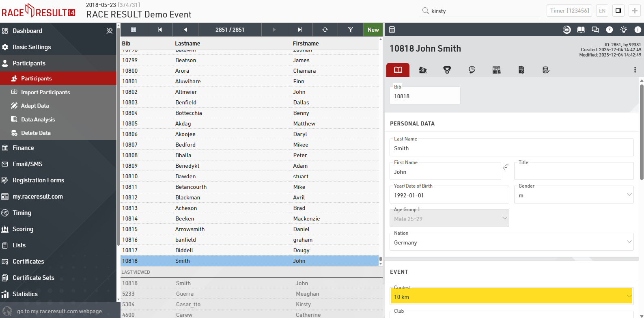
Task: Toggle the panel layout button in header
Action: pyautogui.click(x=618, y=11)
